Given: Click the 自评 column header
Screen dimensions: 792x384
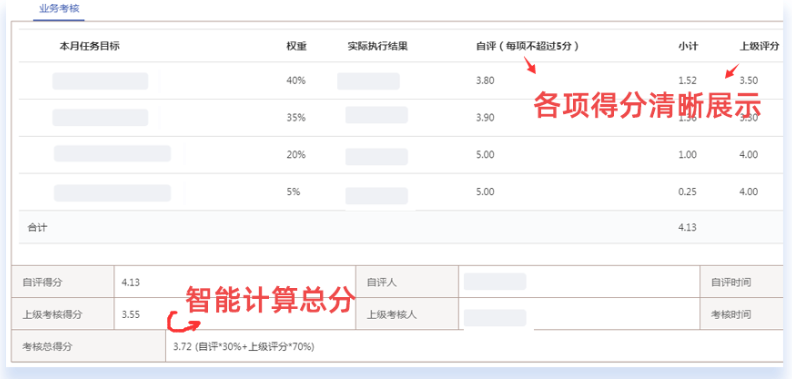Looking at the screenshot, I should tap(527, 46).
